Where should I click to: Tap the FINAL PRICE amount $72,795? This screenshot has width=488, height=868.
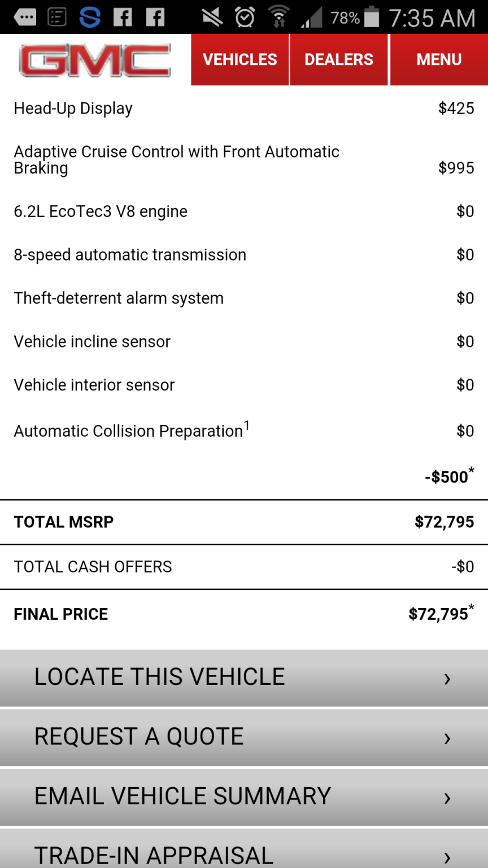438,614
